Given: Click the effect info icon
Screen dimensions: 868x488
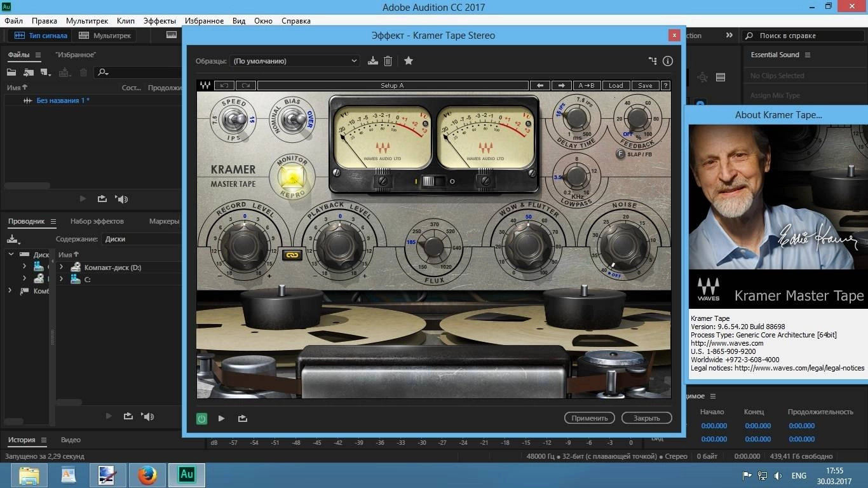Looking at the screenshot, I should 668,61.
